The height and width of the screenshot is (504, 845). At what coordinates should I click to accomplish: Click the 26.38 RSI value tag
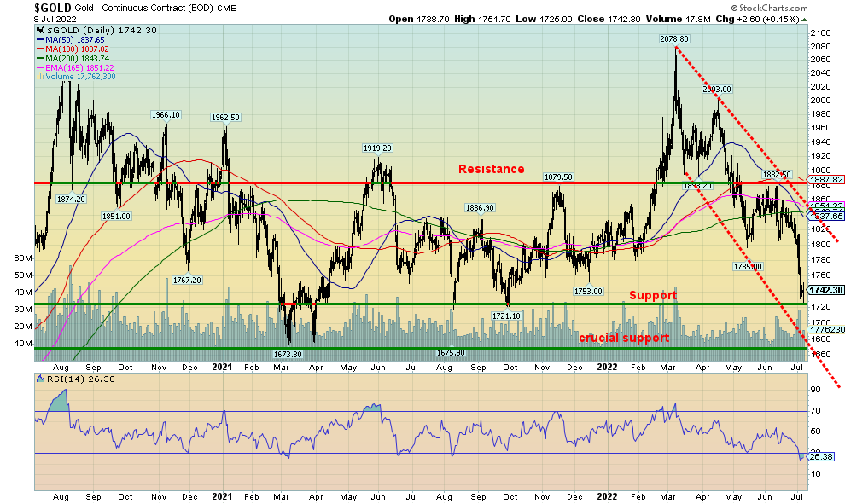pos(823,455)
